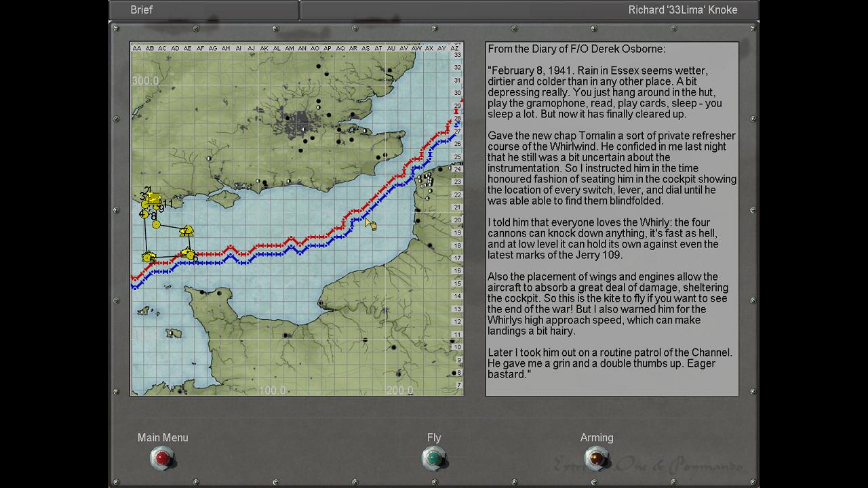868x488 pixels.
Task: Click the 200.0 map scale label
Action: tap(399, 390)
